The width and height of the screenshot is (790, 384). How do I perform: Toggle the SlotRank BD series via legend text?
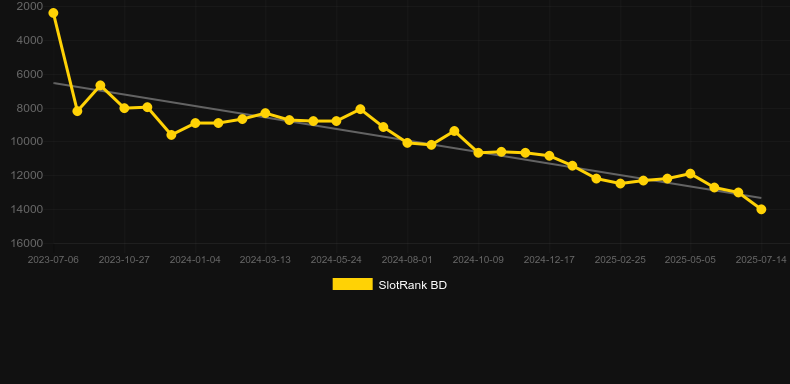412,285
